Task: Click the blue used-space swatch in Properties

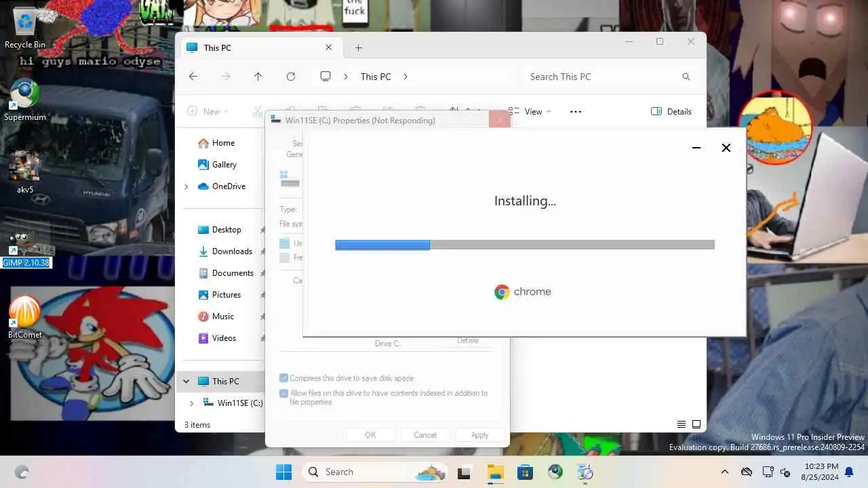Action: 285,243
